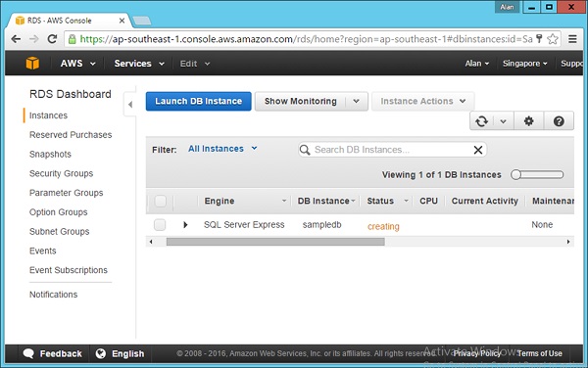Click the browser address bar URL
588x368 pixels.
point(306,39)
